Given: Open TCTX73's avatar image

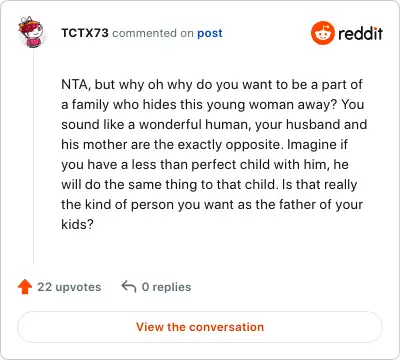Looking at the screenshot, I should pyautogui.click(x=31, y=32).
